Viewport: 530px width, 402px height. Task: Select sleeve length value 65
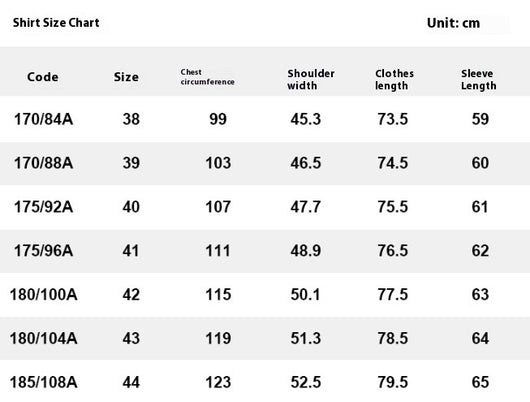coord(480,382)
